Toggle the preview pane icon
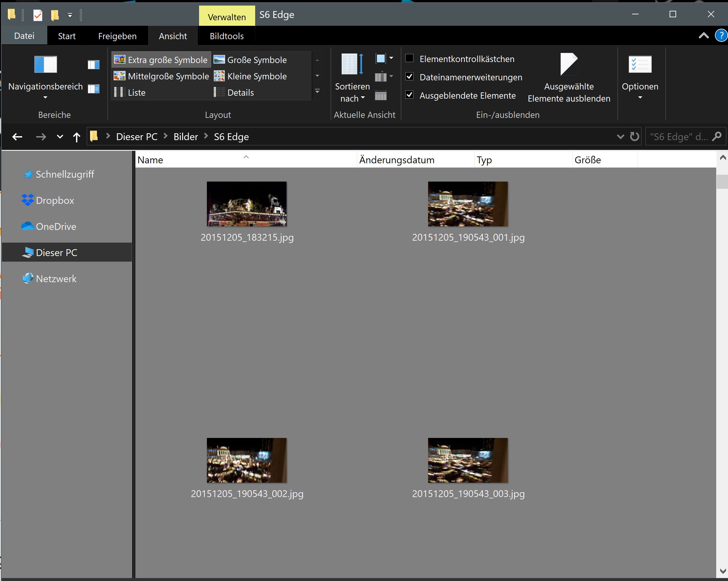This screenshot has width=728, height=581. point(94,64)
